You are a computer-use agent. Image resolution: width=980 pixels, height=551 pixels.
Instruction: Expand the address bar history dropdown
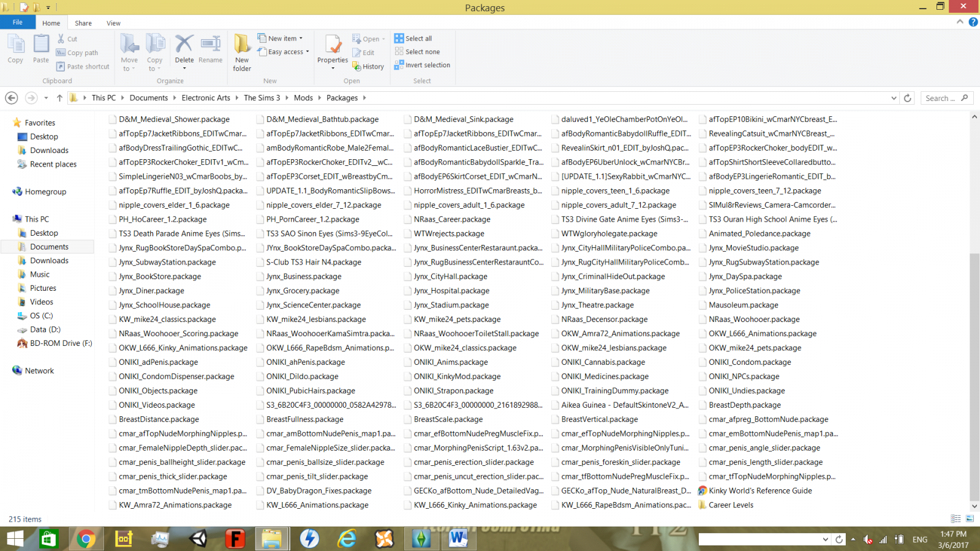894,98
